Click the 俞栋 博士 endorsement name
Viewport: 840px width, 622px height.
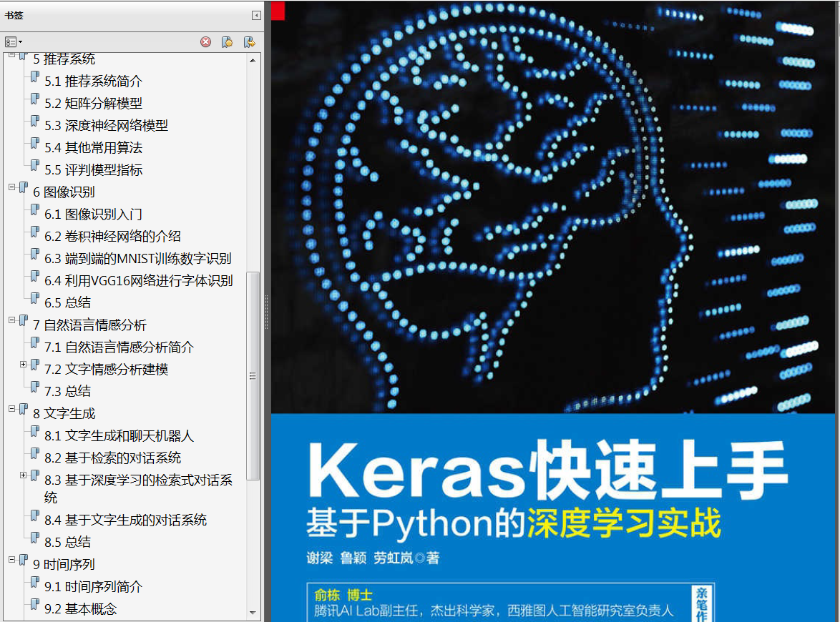(x=343, y=596)
